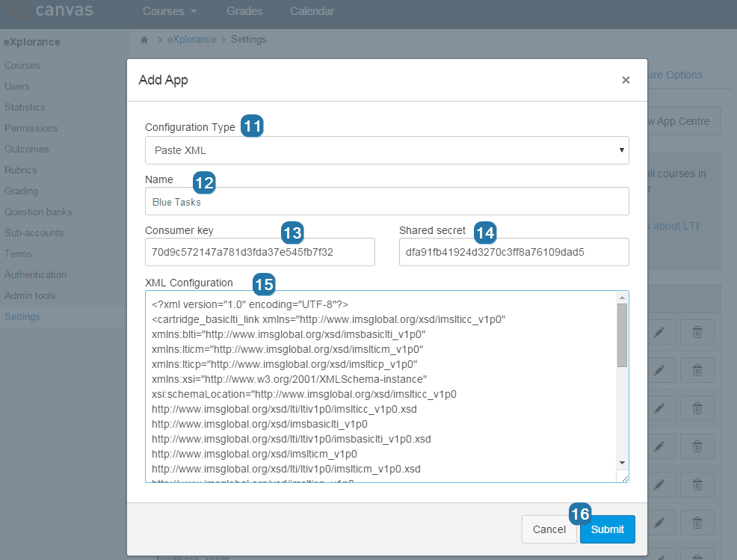The width and height of the screenshot is (737, 560).
Task: Open Settings in the left sidebar
Action: tap(22, 316)
